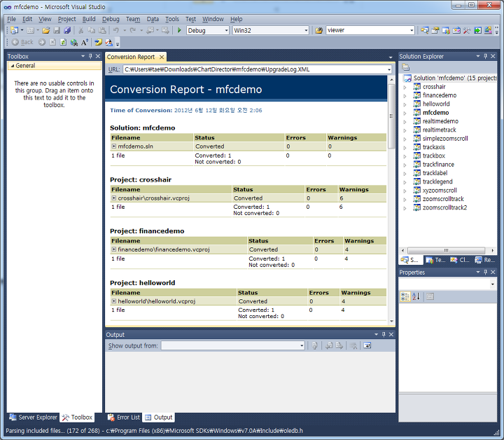Select Categorized view in Properties panel
This screenshot has width=504, height=440.
[405, 296]
